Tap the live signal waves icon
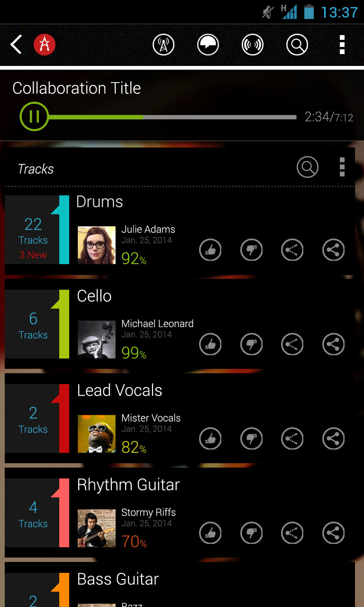This screenshot has height=607, width=364. point(253,45)
